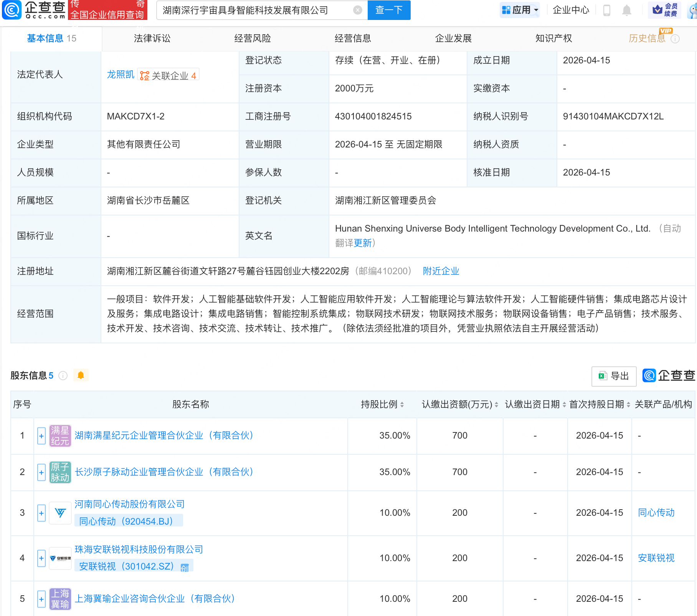Image resolution: width=697 pixels, height=616 pixels.
Task: Click shareholder info tooltip icon
Action: 63,376
